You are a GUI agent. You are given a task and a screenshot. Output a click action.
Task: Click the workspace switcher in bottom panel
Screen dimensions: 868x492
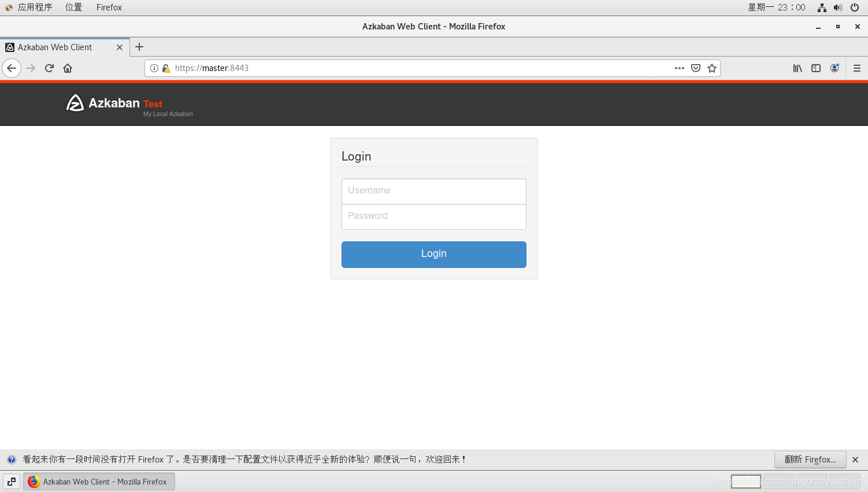click(x=796, y=482)
